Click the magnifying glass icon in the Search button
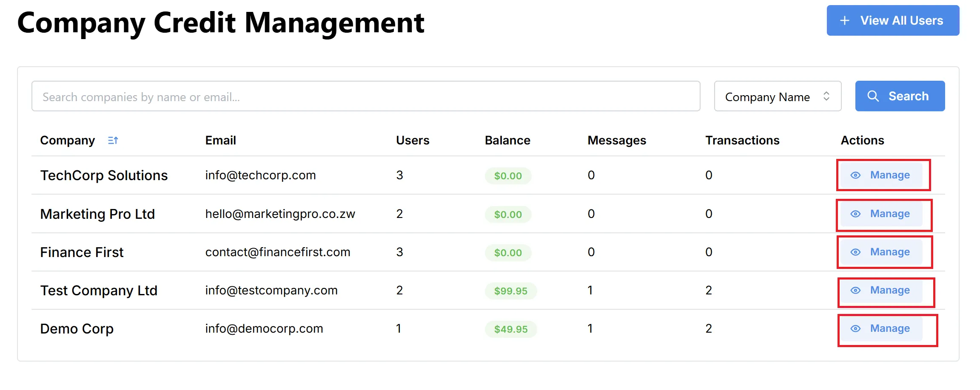The width and height of the screenshot is (980, 390). [873, 96]
